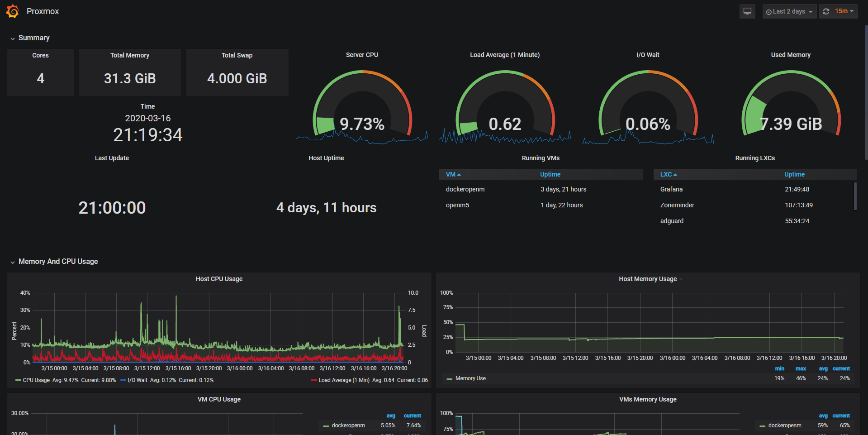Open the Proxmox dashboard title

pos(43,11)
